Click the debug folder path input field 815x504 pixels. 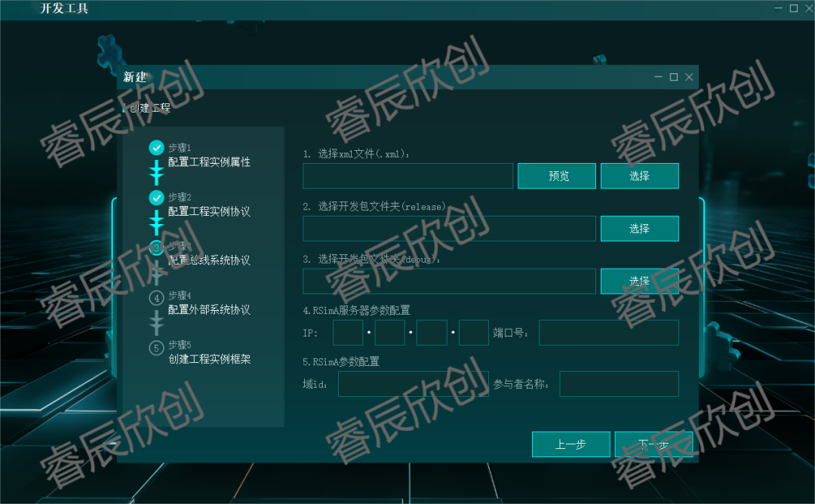click(x=449, y=281)
